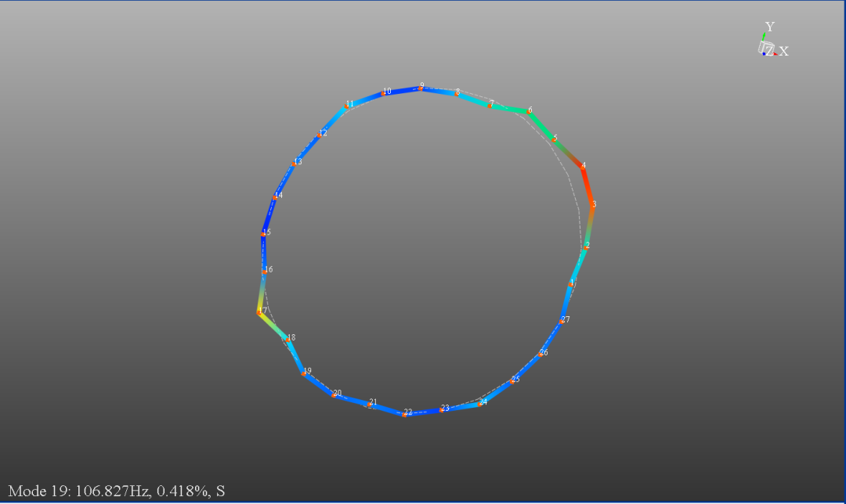The width and height of the screenshot is (846, 504).
Task: Pick node 19 marker
Action: [x=304, y=373]
